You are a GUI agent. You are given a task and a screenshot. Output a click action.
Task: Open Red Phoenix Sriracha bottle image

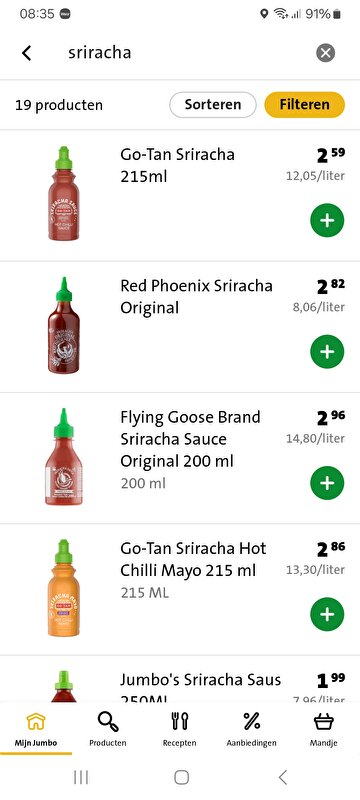click(x=64, y=326)
